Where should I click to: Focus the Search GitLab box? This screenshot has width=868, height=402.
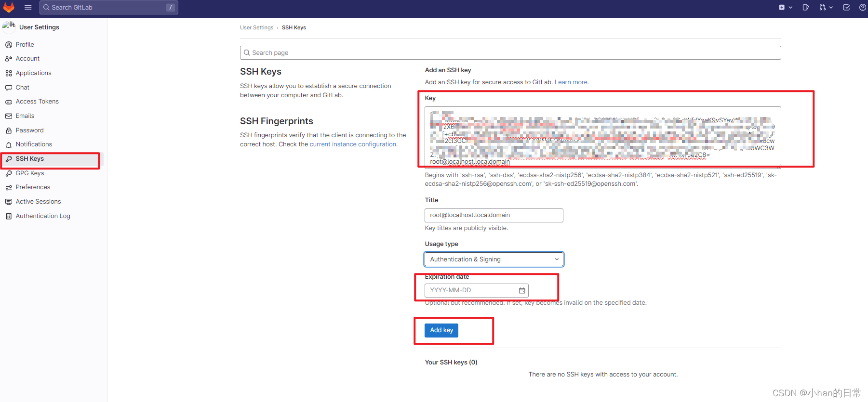pos(109,7)
